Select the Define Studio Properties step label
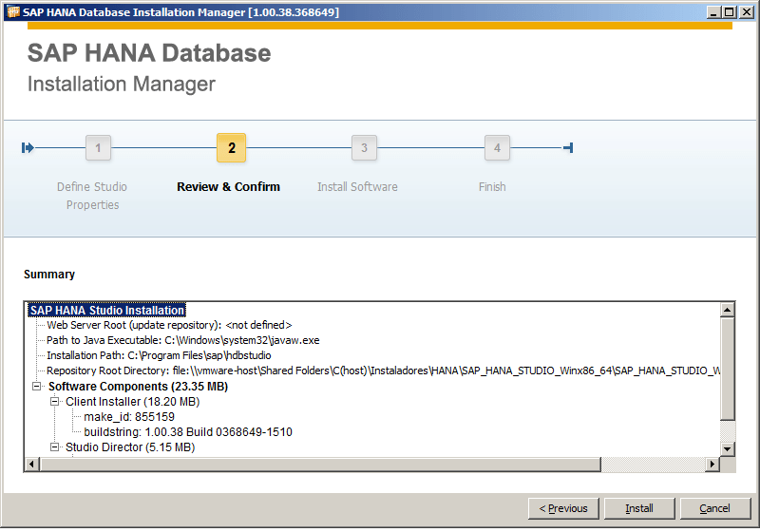Viewport: 760px width, 532px height. 92,196
